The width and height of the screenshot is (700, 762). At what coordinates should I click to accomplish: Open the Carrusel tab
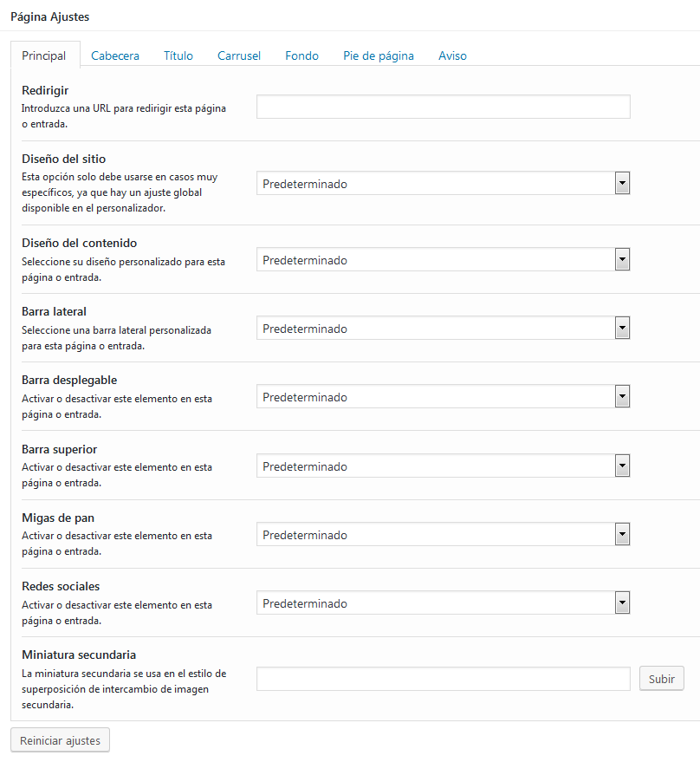tap(239, 55)
